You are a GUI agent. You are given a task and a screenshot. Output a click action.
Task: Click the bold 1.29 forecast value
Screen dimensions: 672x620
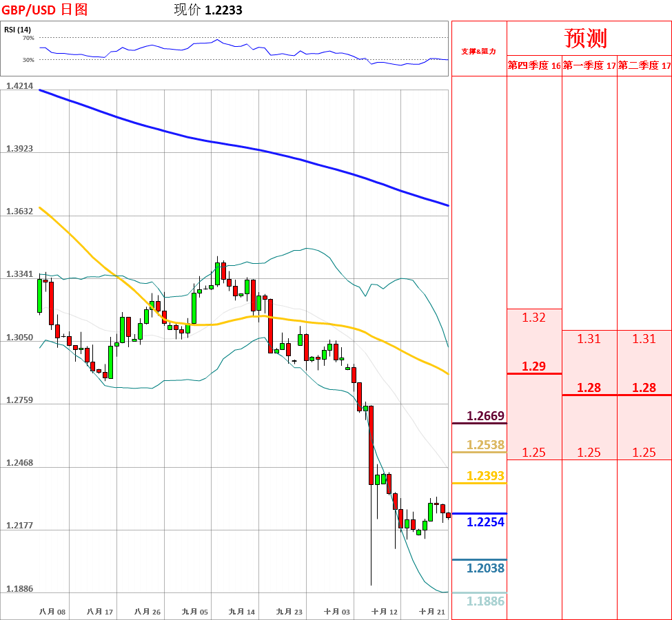point(533,366)
